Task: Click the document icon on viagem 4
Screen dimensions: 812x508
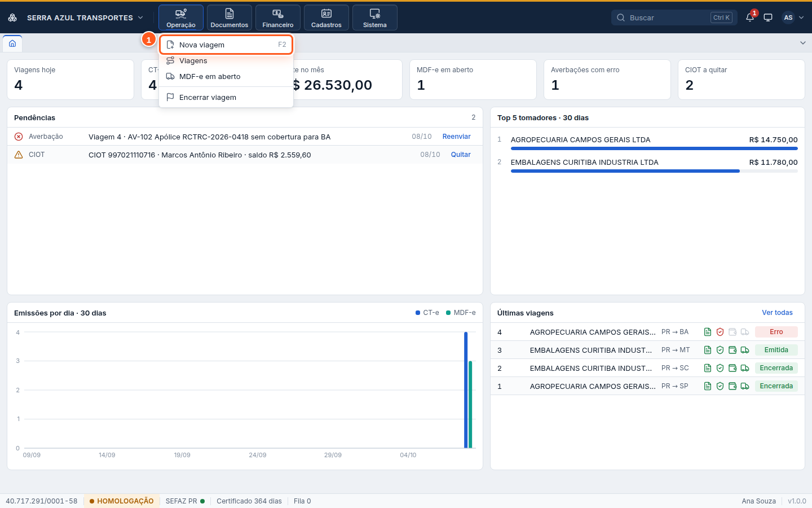Action: (x=708, y=332)
